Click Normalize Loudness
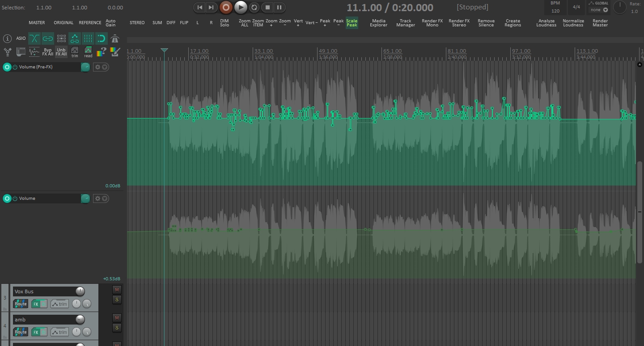 [573, 23]
